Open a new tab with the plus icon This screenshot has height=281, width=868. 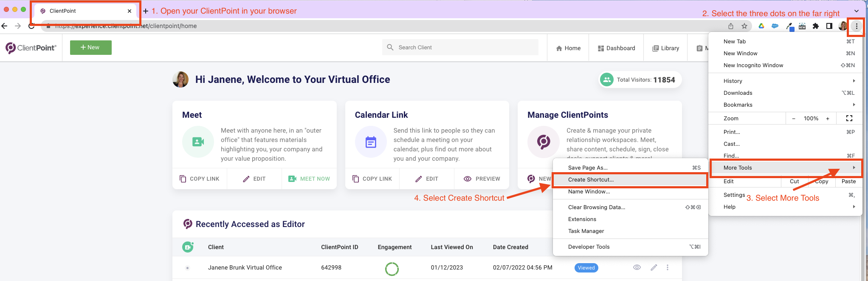point(146,11)
